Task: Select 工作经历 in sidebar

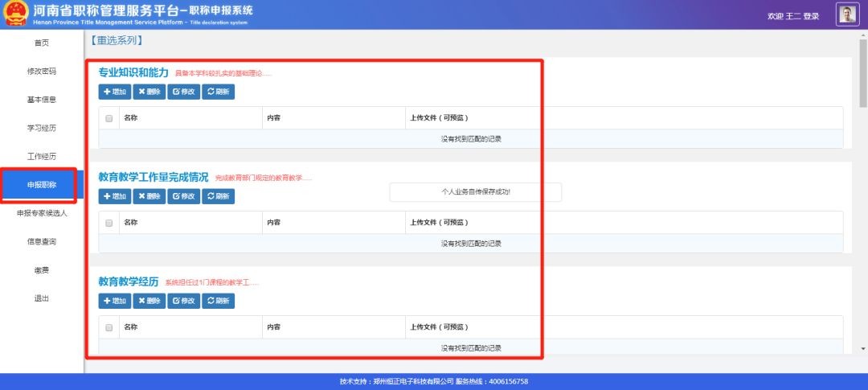Action: click(42, 156)
